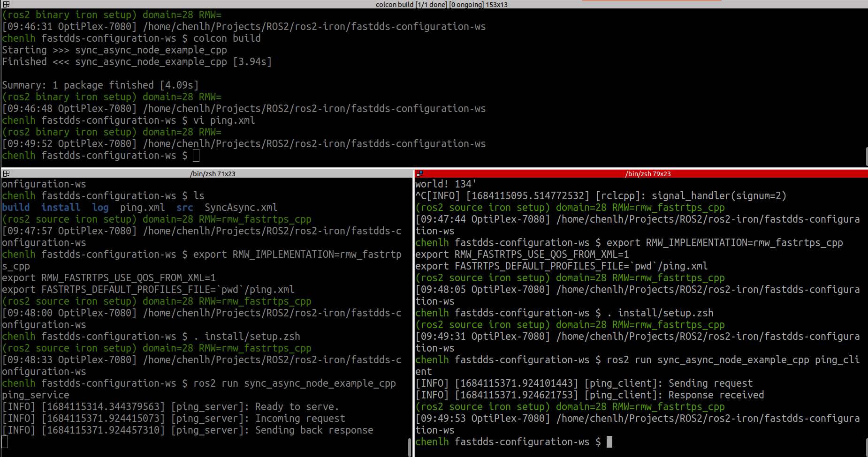Click the 'ping.xml' file in ls output
Screen dimensions: 868x457
[142, 208]
